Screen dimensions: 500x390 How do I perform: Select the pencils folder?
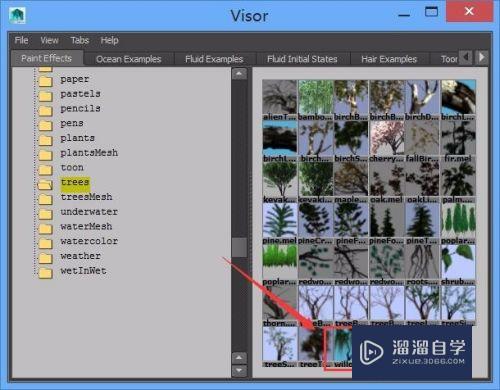(80, 109)
